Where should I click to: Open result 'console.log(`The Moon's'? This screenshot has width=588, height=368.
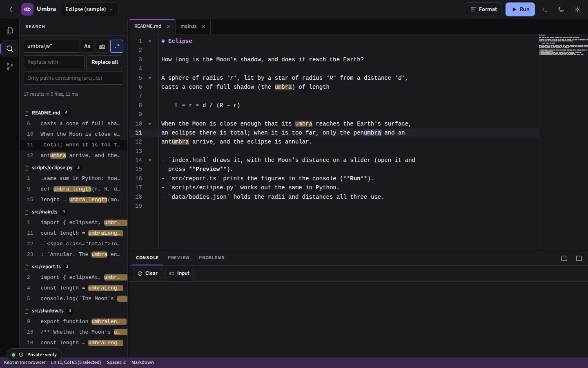(x=73, y=298)
